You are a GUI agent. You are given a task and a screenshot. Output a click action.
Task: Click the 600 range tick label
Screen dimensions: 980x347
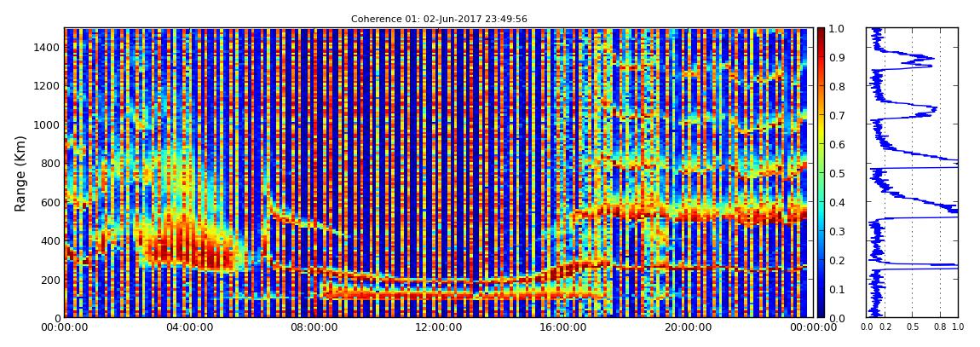(x=50, y=203)
